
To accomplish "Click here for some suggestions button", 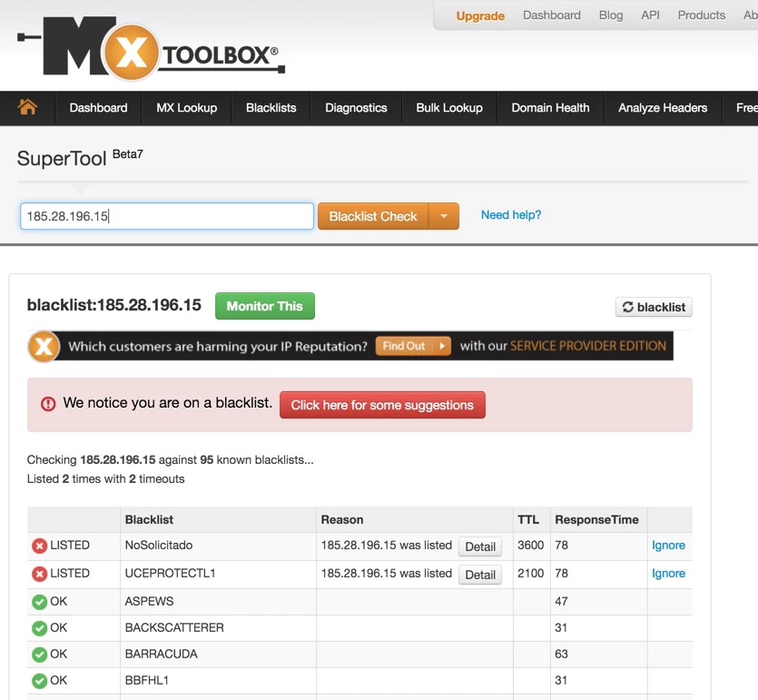I will [382, 405].
